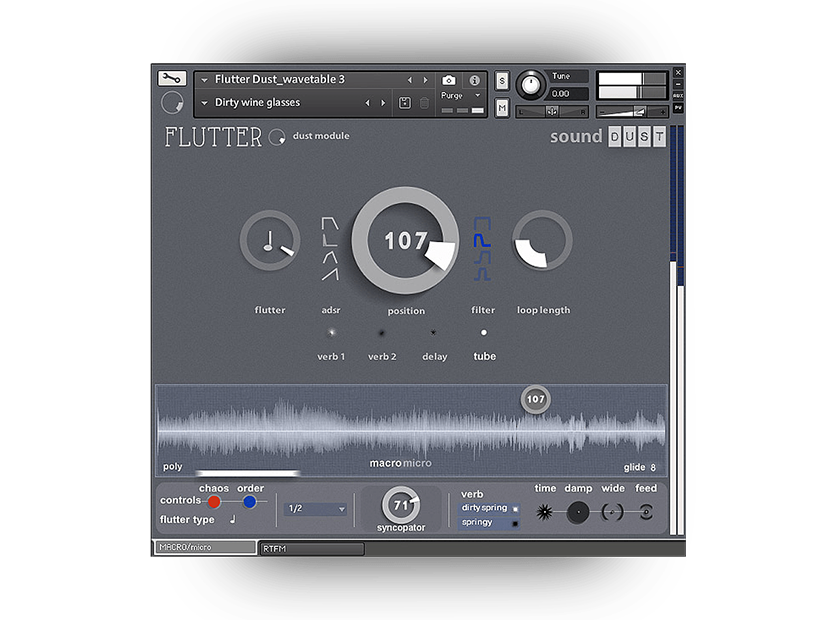The height and width of the screenshot is (620, 830).
Task: Toggle the verb 1 effect dot
Action: point(331,333)
